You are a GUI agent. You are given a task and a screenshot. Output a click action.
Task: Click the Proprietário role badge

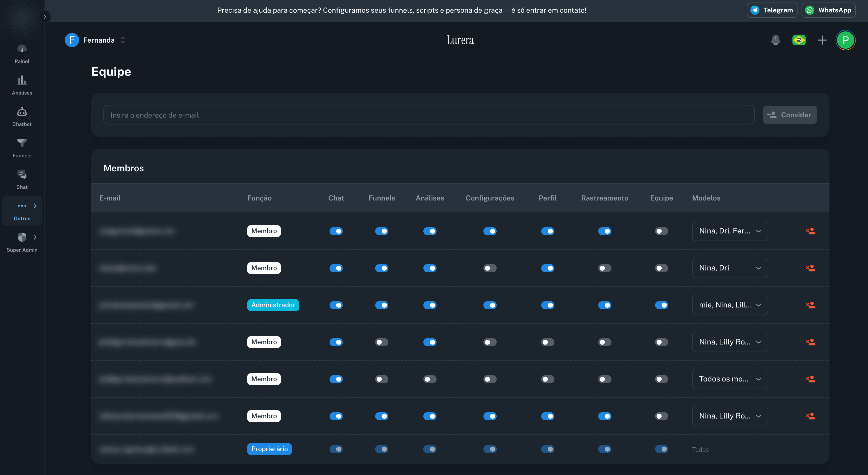269,449
